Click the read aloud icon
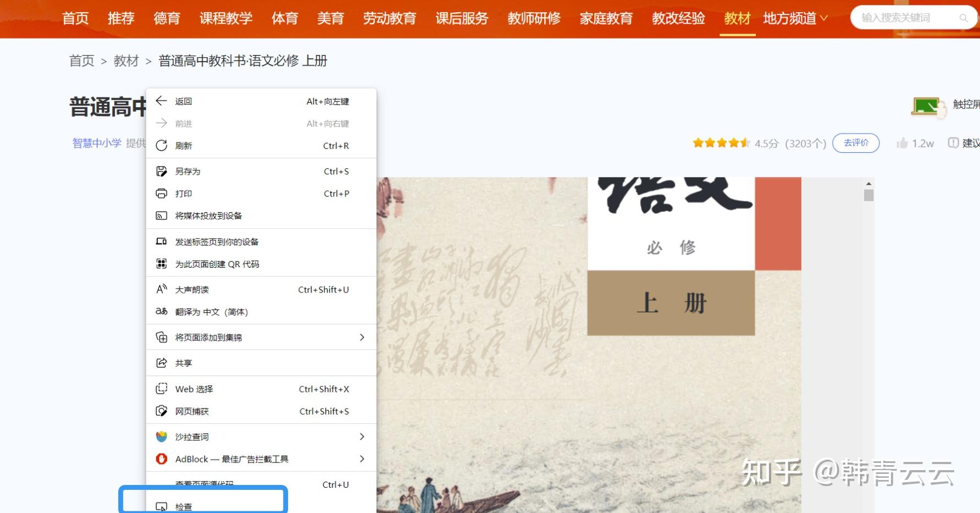This screenshot has width=980, height=513. click(161, 289)
